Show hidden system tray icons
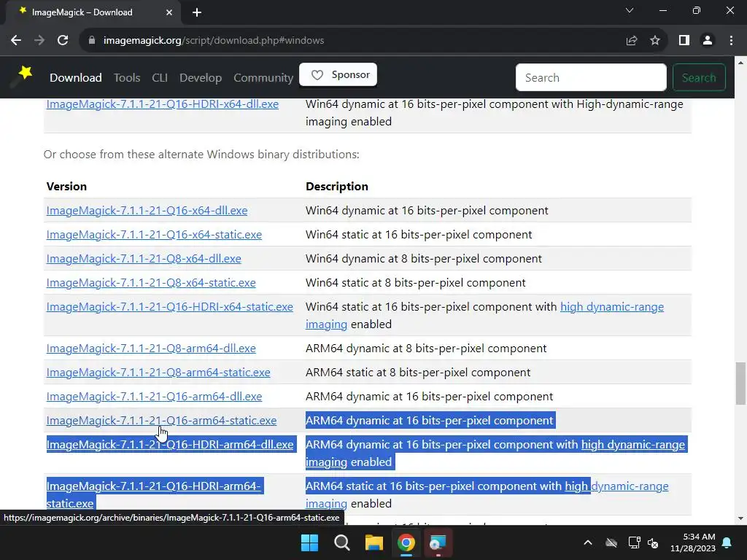This screenshot has height=560, width=747. [x=588, y=542]
